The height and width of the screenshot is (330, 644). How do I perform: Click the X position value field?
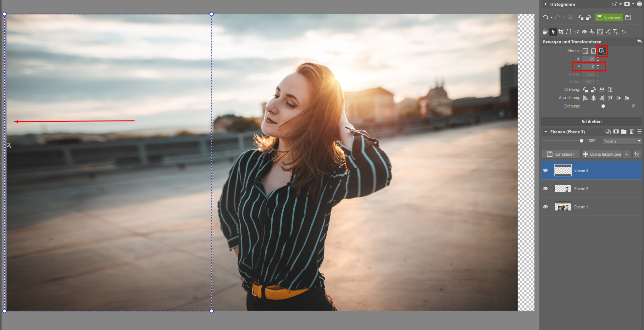(589, 59)
